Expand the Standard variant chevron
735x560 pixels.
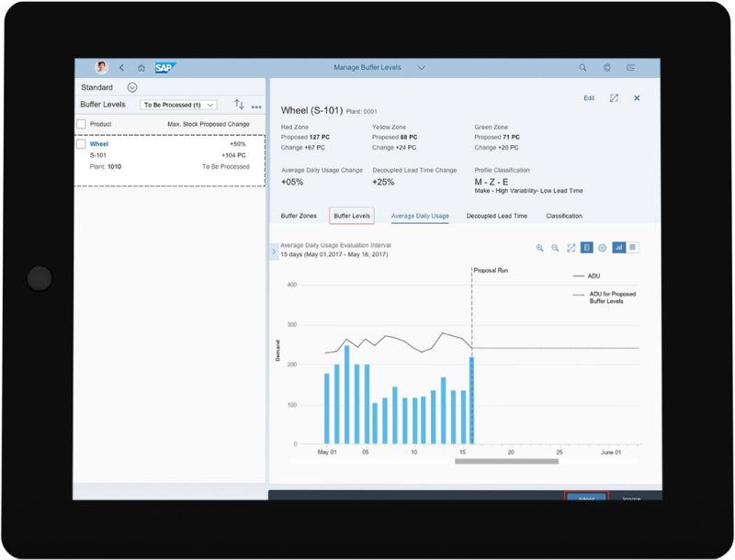pos(132,88)
